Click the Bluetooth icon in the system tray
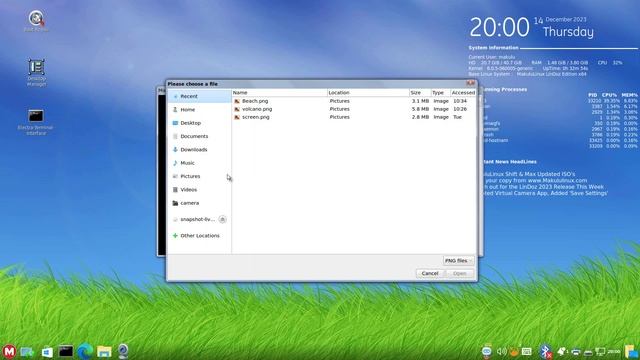This screenshot has height=360, width=640. point(546,352)
